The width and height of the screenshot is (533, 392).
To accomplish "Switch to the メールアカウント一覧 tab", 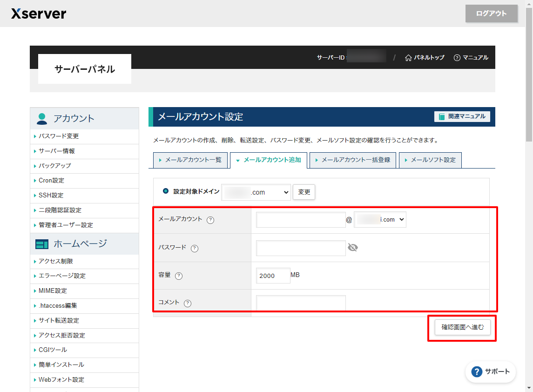I will point(190,160).
